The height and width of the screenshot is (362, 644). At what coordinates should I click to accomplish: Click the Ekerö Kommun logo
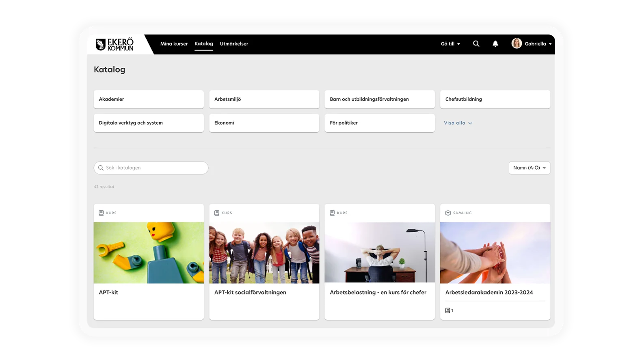[114, 44]
